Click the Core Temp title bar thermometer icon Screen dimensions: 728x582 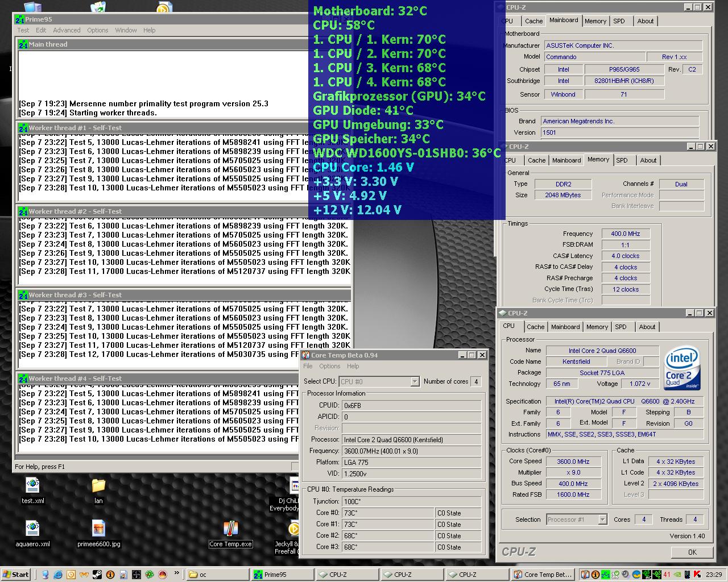(305, 355)
